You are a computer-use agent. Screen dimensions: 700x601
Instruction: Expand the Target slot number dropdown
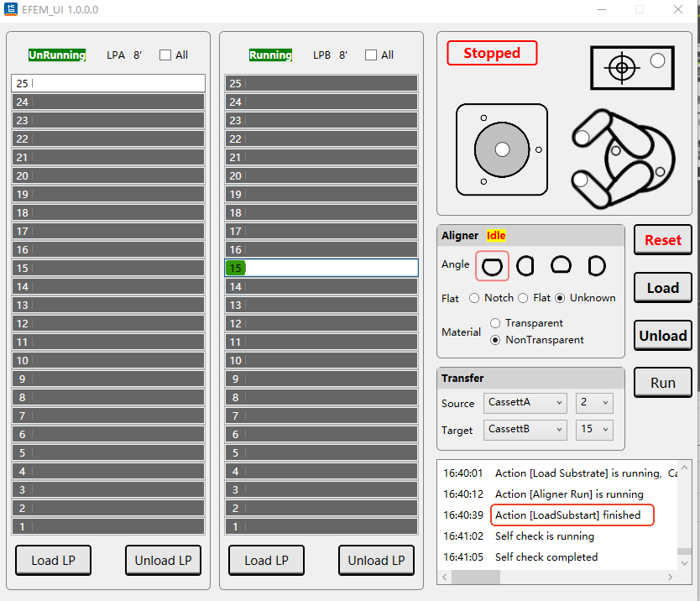click(x=594, y=430)
